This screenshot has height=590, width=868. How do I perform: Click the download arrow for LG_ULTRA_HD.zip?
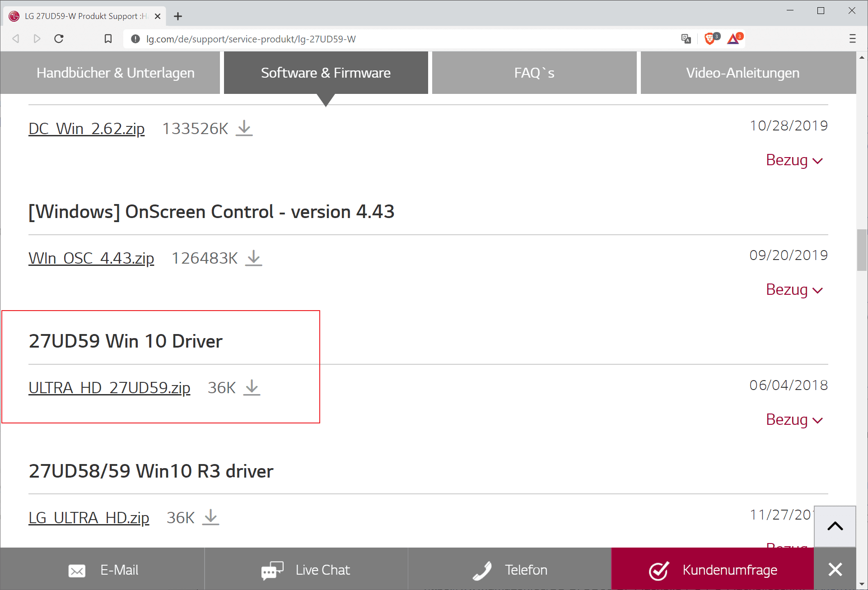(211, 517)
